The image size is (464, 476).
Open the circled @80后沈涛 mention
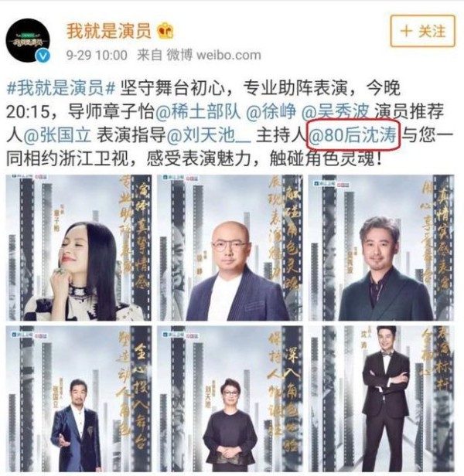pos(353,135)
